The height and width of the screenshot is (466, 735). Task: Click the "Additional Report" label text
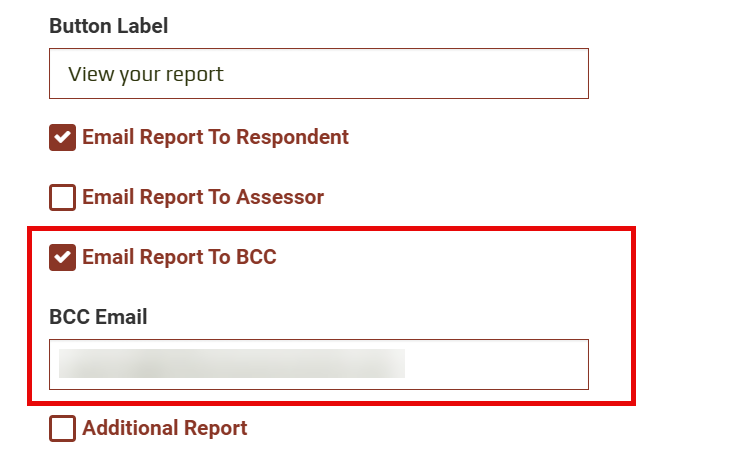click(x=164, y=428)
